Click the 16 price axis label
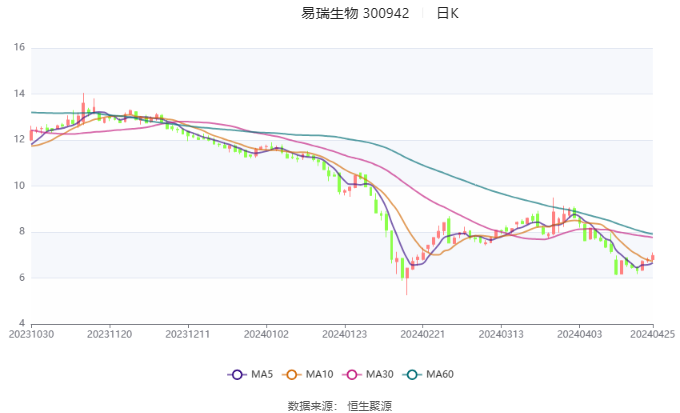The height and width of the screenshot is (413, 680). coord(19,47)
